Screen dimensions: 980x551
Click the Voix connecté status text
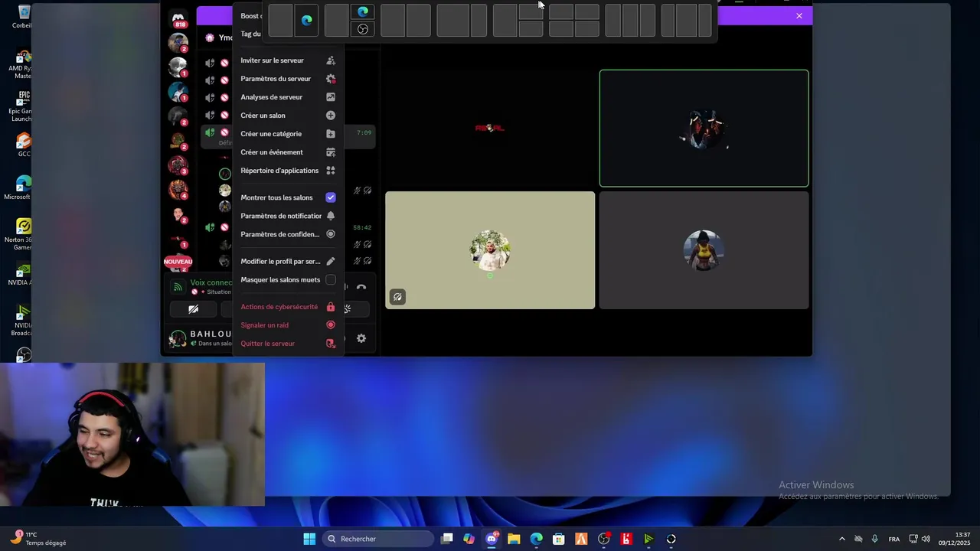[x=211, y=282]
